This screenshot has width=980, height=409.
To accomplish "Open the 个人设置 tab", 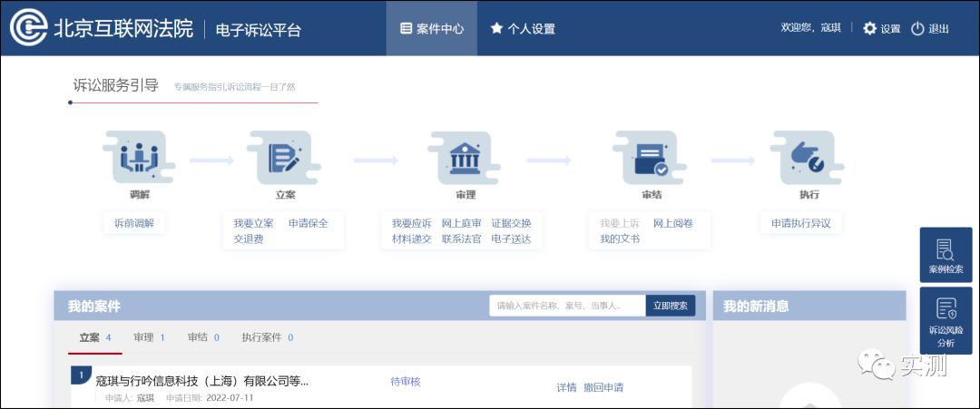I will 524,28.
